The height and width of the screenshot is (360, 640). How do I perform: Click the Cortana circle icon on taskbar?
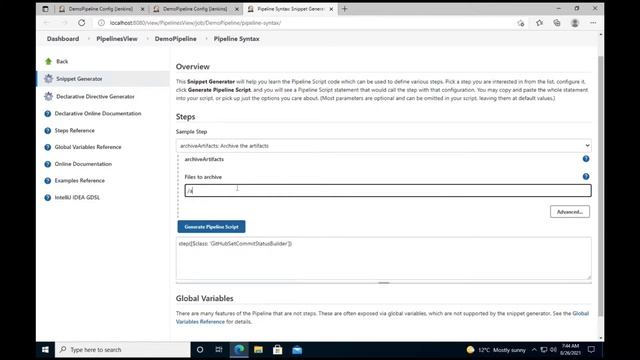[200, 350]
